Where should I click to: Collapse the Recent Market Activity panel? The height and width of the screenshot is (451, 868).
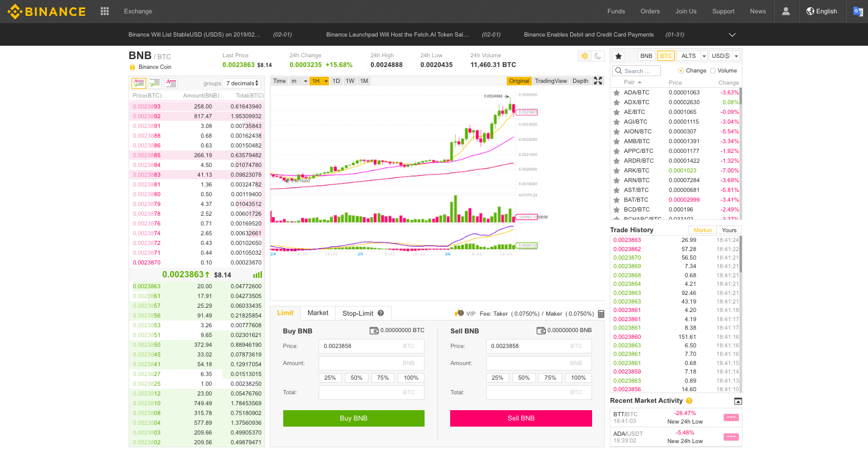pyautogui.click(x=738, y=401)
